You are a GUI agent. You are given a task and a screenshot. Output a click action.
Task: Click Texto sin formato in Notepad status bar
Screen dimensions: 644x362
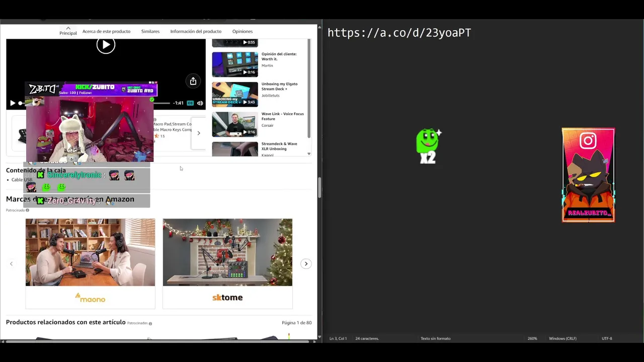pyautogui.click(x=436, y=338)
